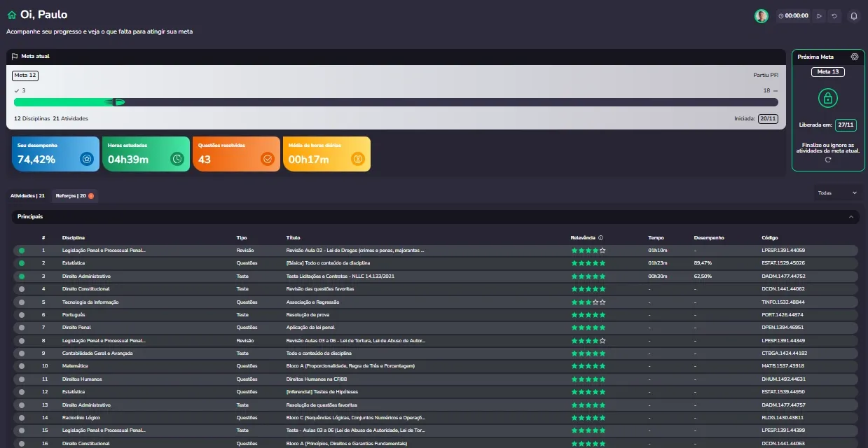Viewport: 868px width, 448px height.
Task: Open the Todas filter dropdown
Action: tap(836, 192)
